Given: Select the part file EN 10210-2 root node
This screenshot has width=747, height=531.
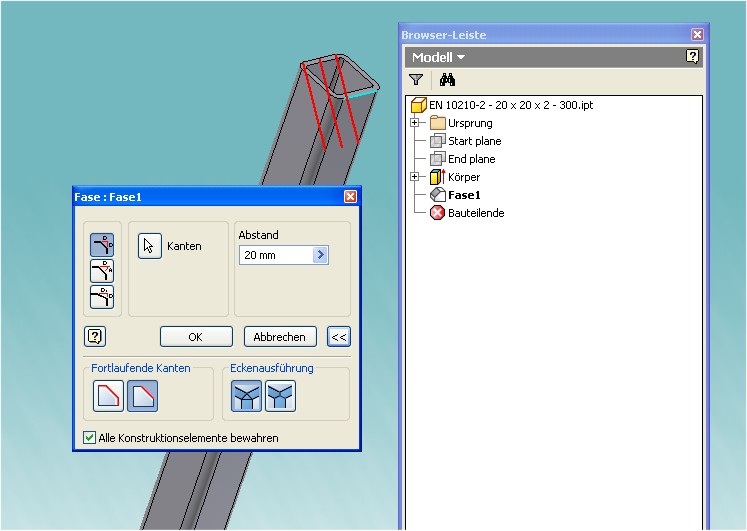Looking at the screenshot, I should [x=511, y=105].
